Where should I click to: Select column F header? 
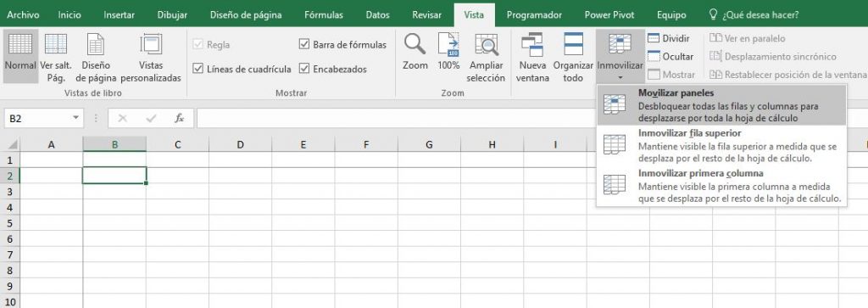pyautogui.click(x=366, y=145)
